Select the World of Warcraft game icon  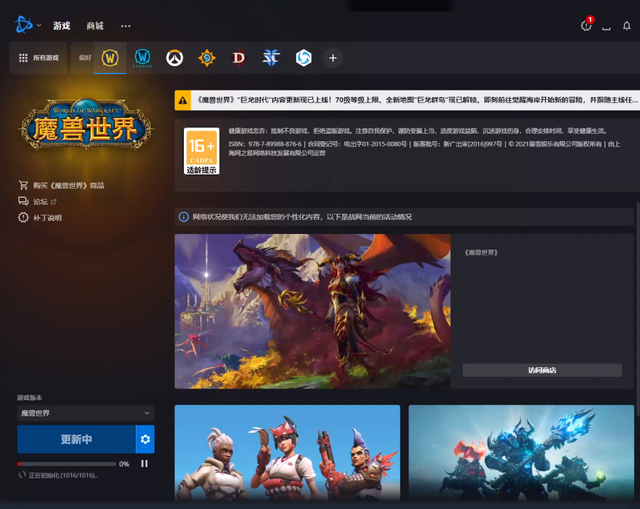[110, 58]
